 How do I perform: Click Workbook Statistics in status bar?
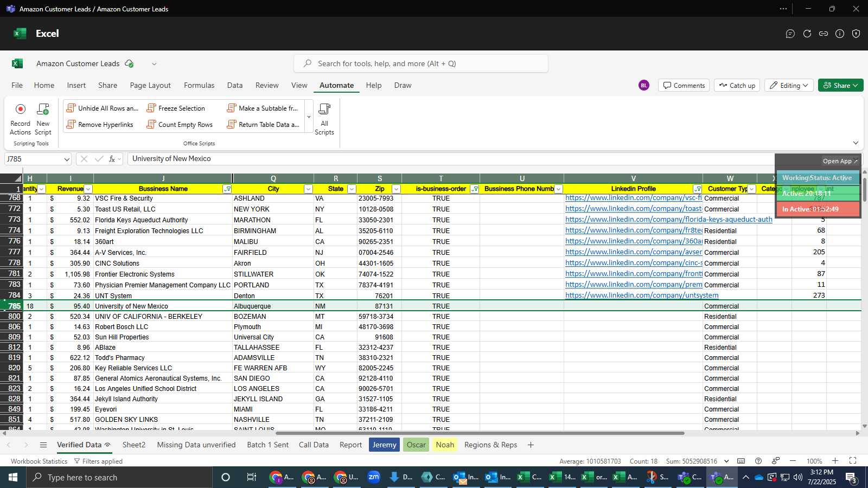(39, 461)
